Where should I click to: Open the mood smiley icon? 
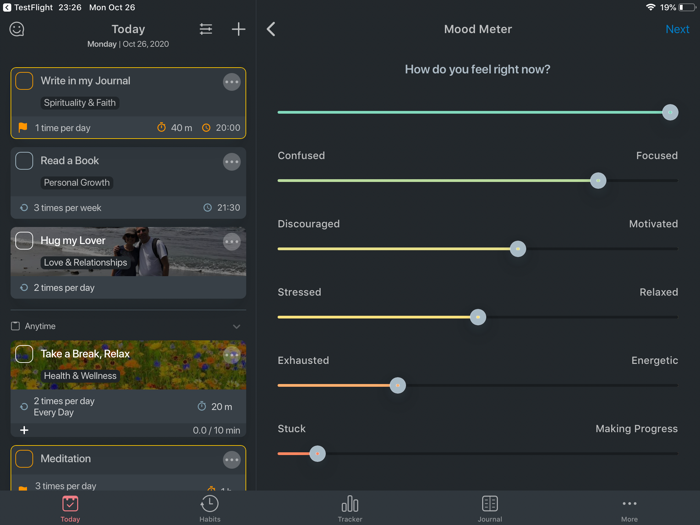pos(17,29)
